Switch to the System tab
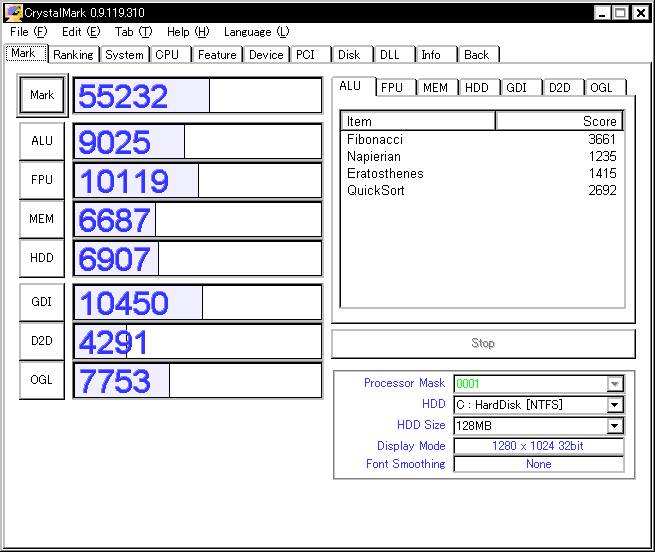The image size is (655, 552). (x=124, y=54)
